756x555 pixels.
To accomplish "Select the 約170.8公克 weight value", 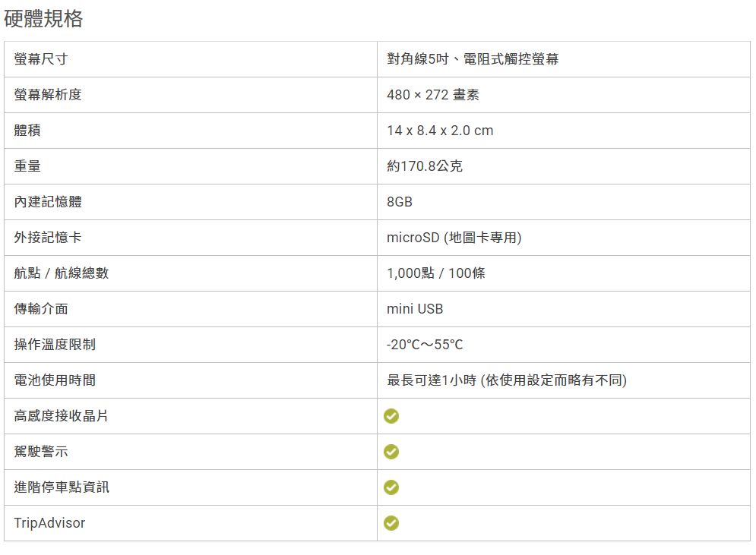I will 424,166.
